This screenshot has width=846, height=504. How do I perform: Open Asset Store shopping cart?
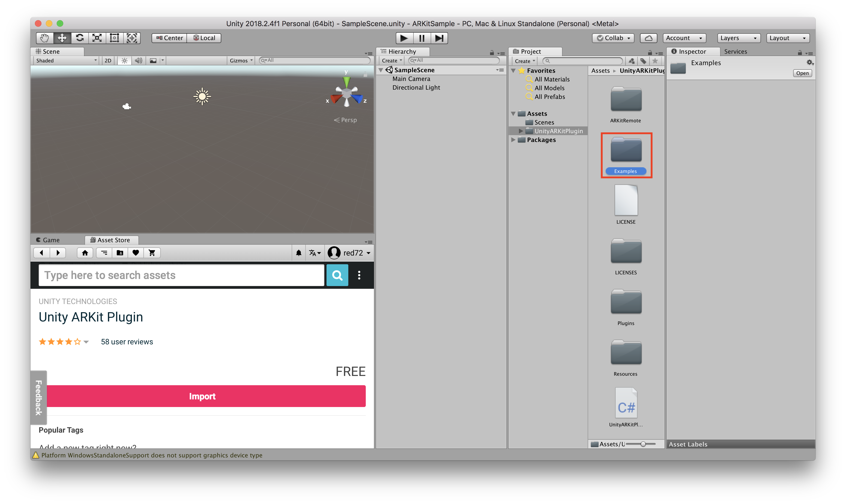[152, 253]
